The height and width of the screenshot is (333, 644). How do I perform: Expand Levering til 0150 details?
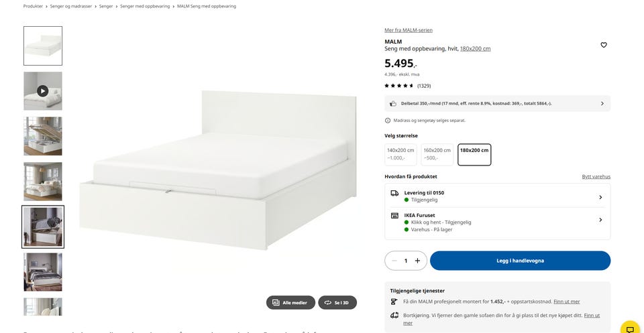(497, 196)
